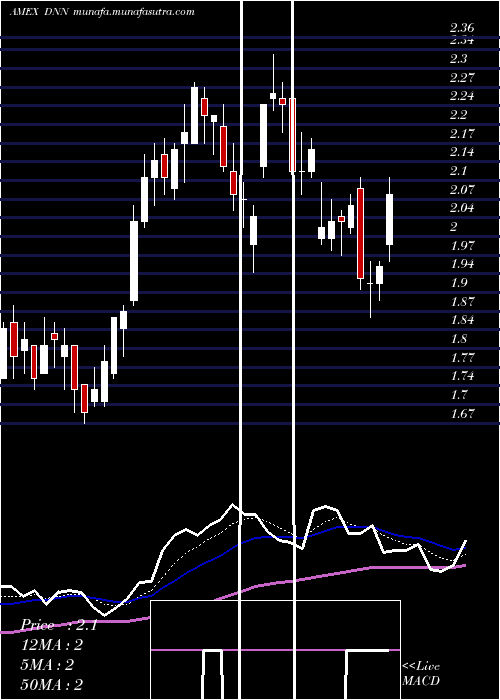Click the 2.04 price axis label
Screen dimensions: 500x700
click(462, 207)
